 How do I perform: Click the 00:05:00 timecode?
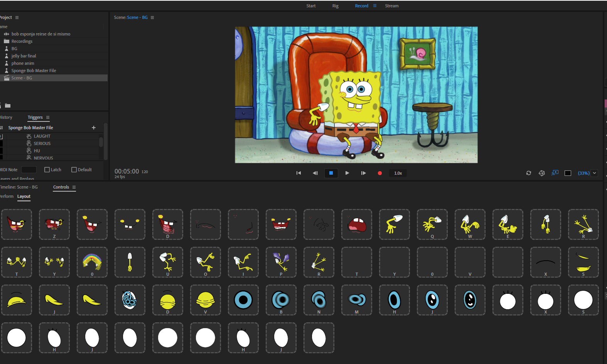point(126,171)
